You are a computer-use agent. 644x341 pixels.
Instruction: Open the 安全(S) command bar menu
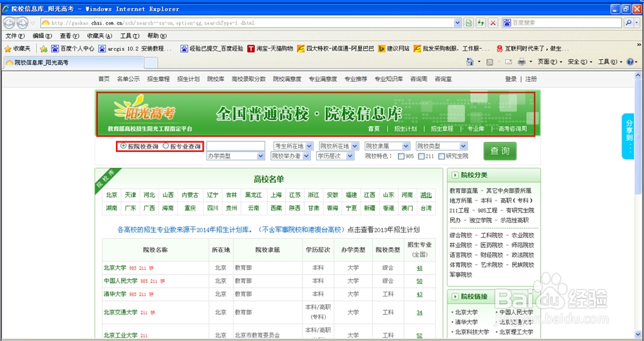[580, 62]
